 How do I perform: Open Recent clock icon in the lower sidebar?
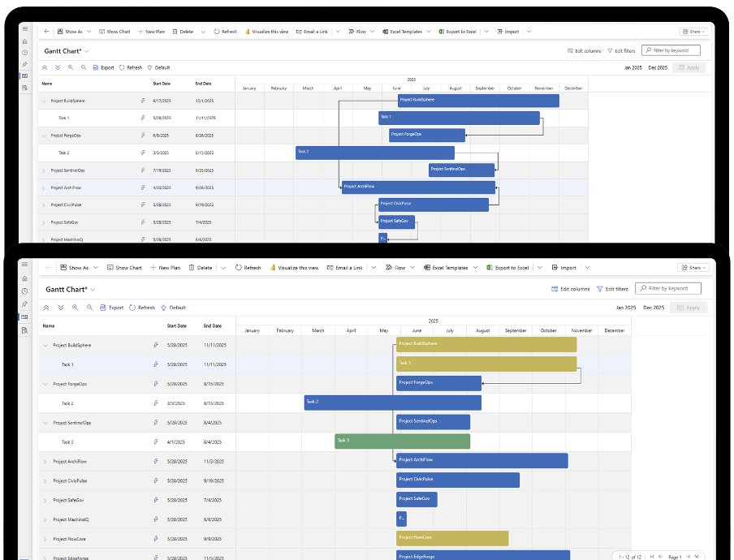[24, 291]
